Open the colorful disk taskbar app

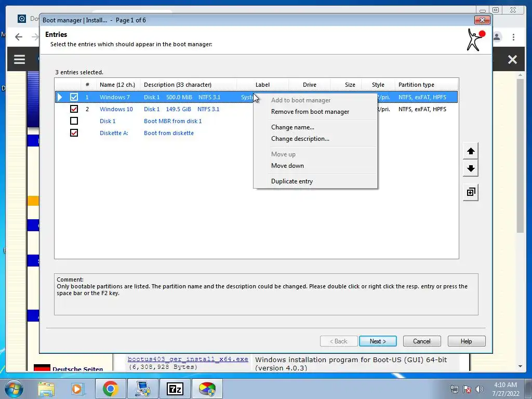(207, 389)
